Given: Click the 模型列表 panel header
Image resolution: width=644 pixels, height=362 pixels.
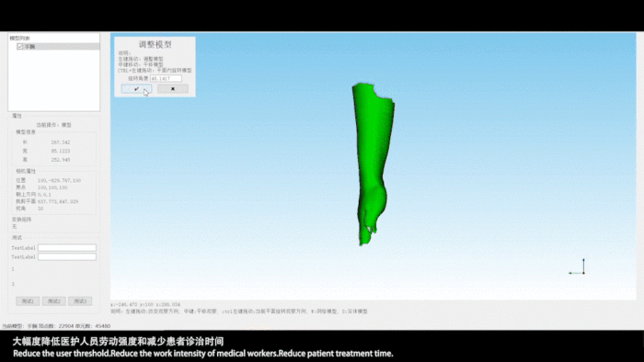Looking at the screenshot, I should click(x=19, y=38).
